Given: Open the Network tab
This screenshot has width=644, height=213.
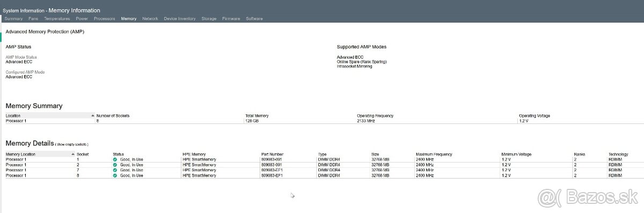Looking at the screenshot, I should (x=150, y=19).
